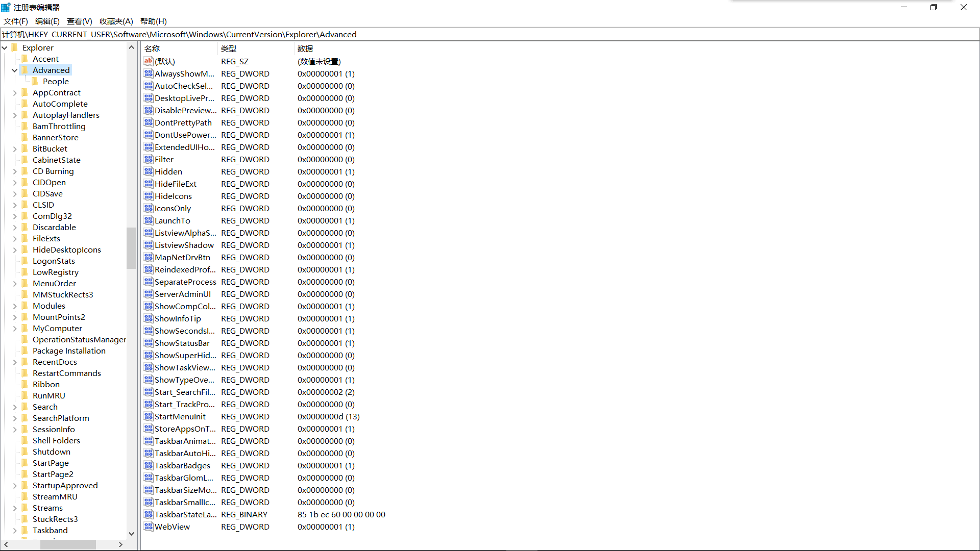Sort values by the 类型 column header
This screenshot has width=980, height=551.
(256, 48)
